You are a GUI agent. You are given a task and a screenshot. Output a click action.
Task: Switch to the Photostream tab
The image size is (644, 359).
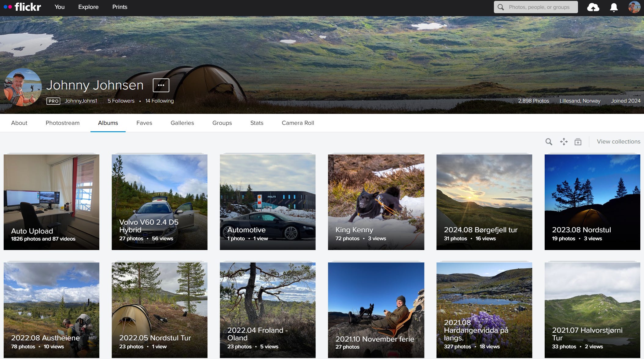coord(62,123)
